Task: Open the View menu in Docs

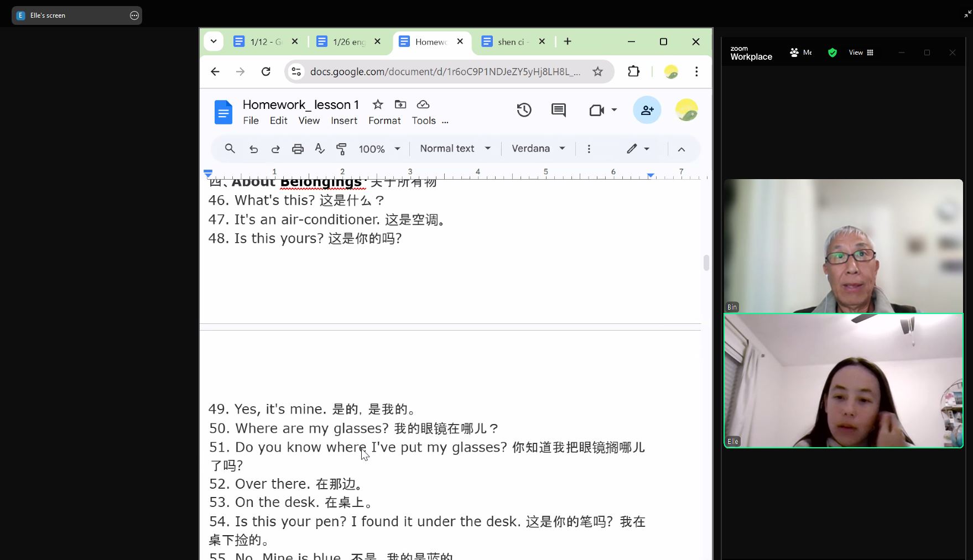Action: tap(309, 121)
